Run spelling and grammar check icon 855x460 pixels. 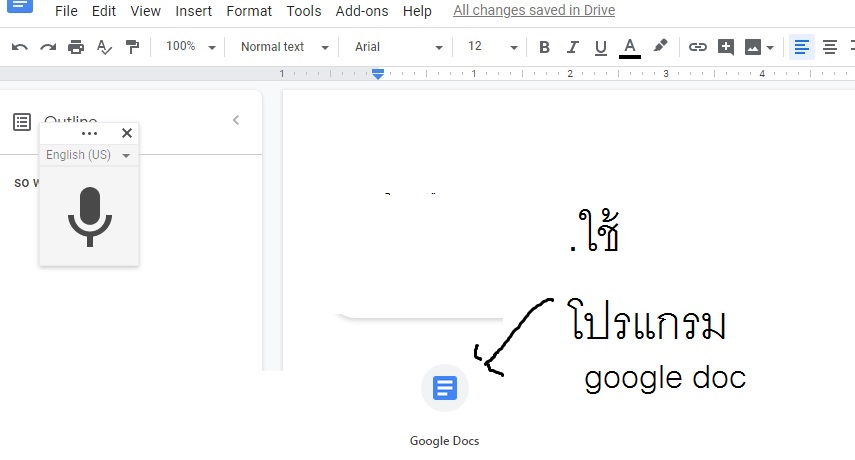click(104, 47)
